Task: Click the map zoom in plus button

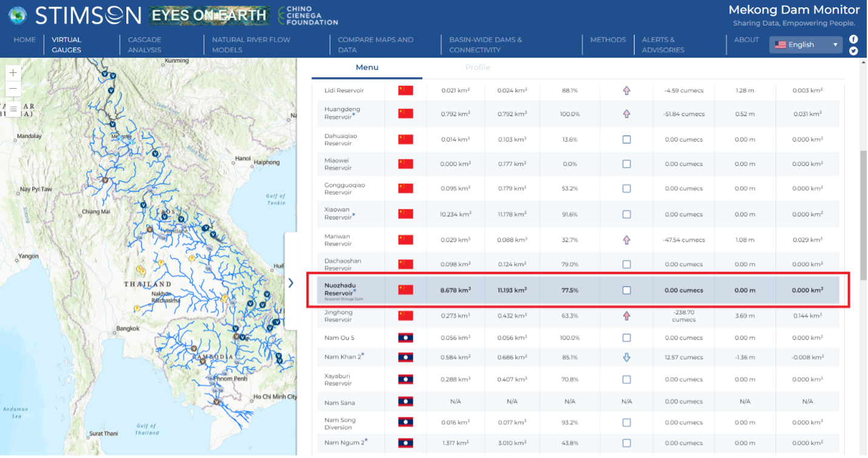Action: pyautogui.click(x=13, y=73)
